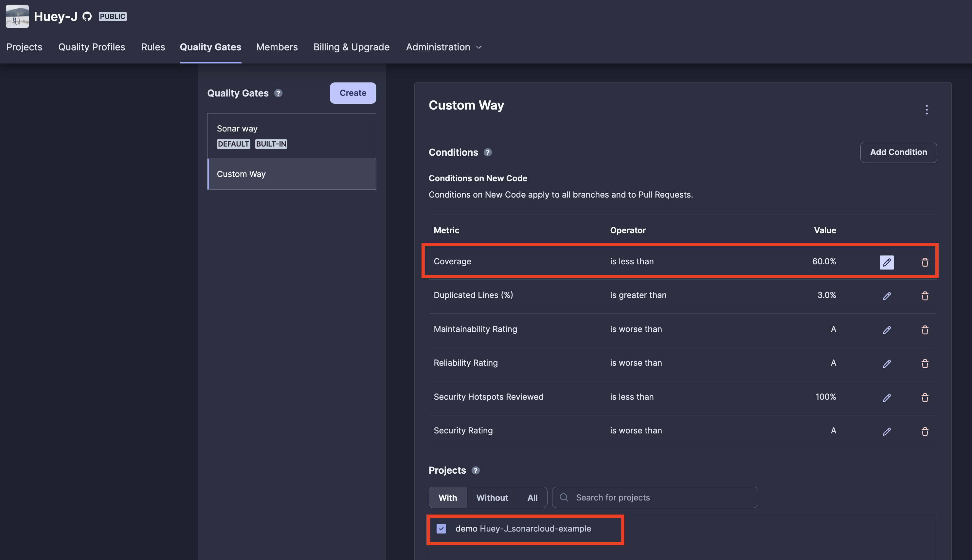Viewport: 972px width, 560px height.
Task: Delete the Coverage condition
Action: pyautogui.click(x=925, y=262)
